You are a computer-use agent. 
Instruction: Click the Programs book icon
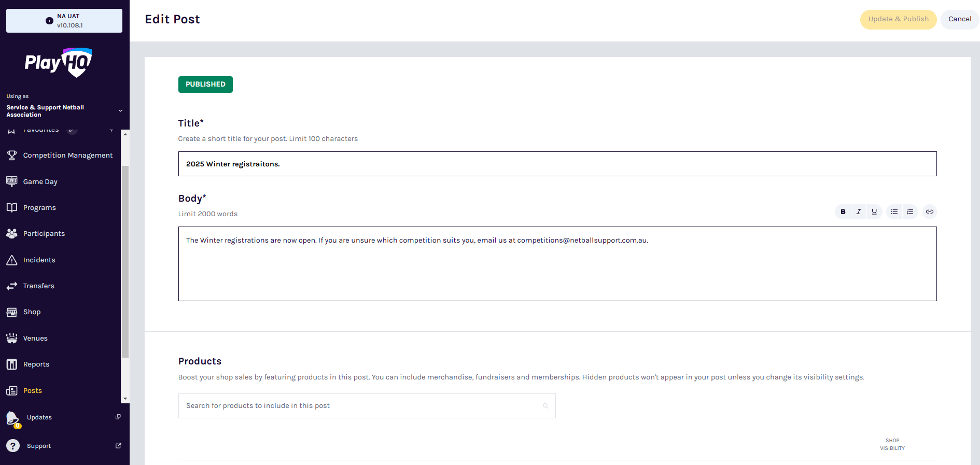coord(12,207)
